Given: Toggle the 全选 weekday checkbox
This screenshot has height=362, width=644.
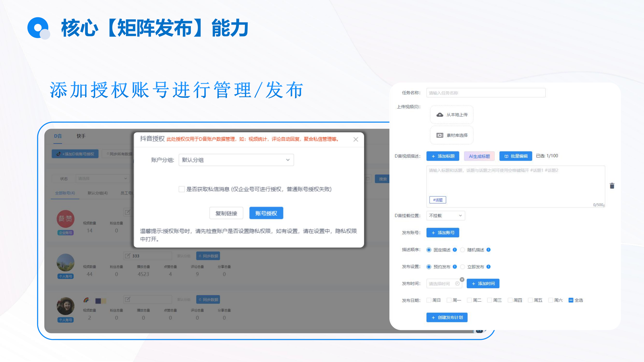Looking at the screenshot, I should [x=571, y=300].
